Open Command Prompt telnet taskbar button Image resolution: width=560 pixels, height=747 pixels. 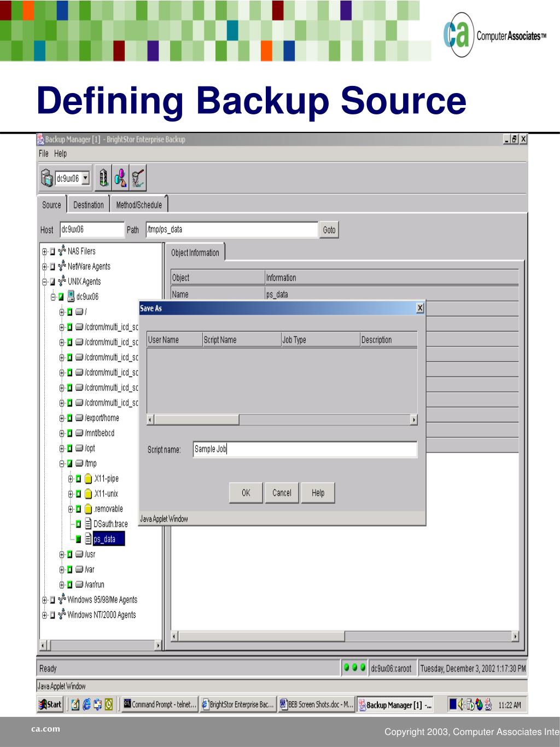click(159, 705)
